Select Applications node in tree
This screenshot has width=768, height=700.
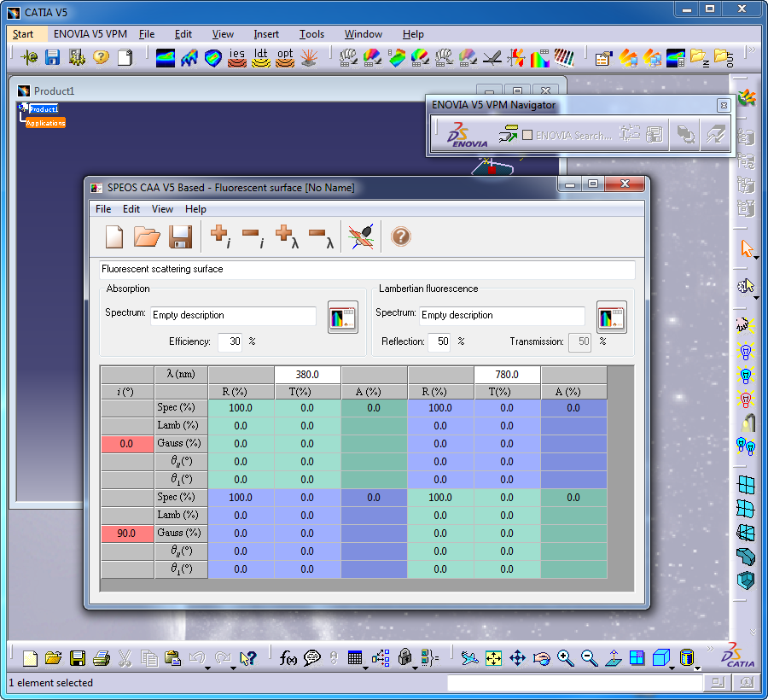point(45,123)
